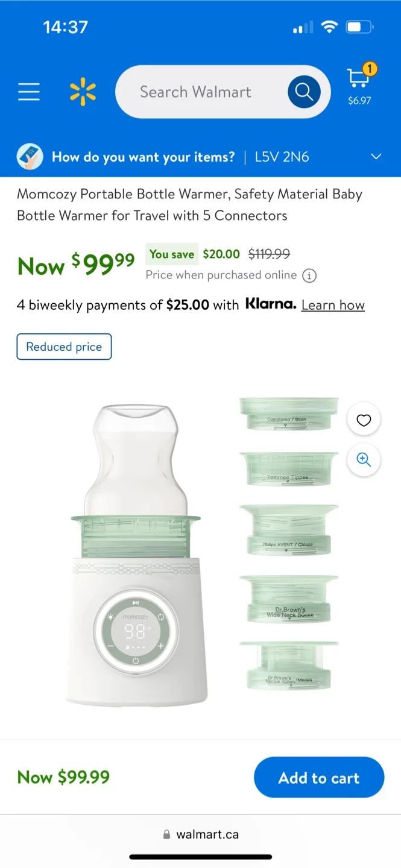The image size is (401, 868).
Task: Tap the lock icon in the address bar
Action: tap(166, 834)
